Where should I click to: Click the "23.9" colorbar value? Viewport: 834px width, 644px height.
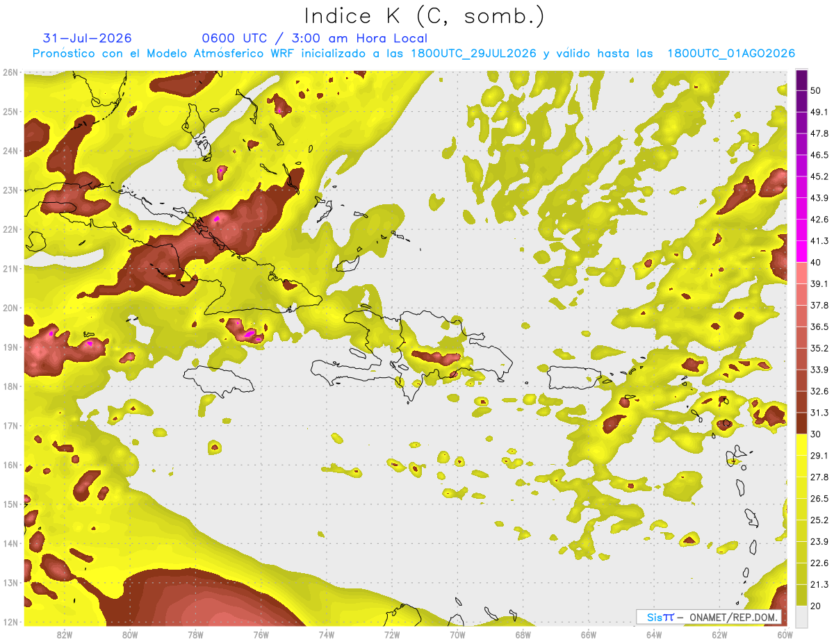(x=820, y=542)
